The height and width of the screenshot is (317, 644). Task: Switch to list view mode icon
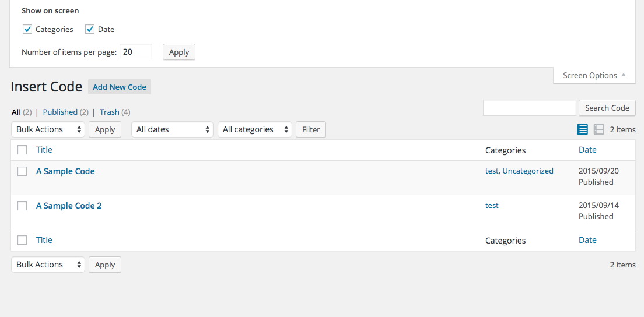582,129
